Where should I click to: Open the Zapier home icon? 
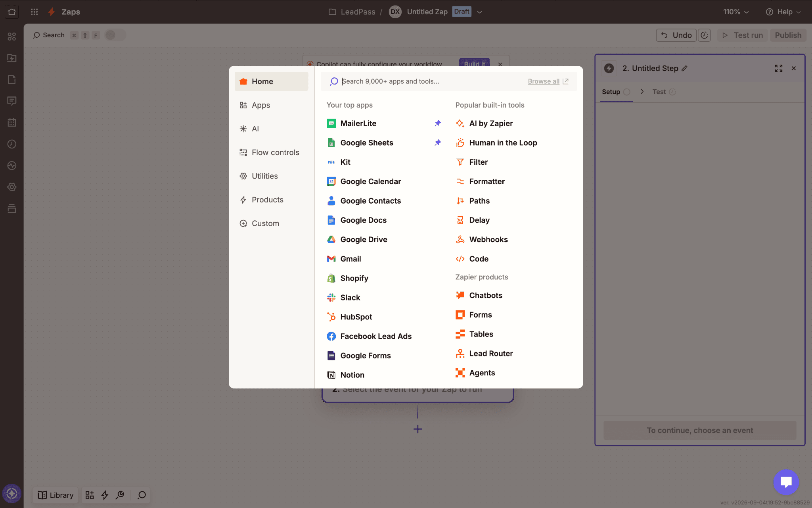click(12, 12)
